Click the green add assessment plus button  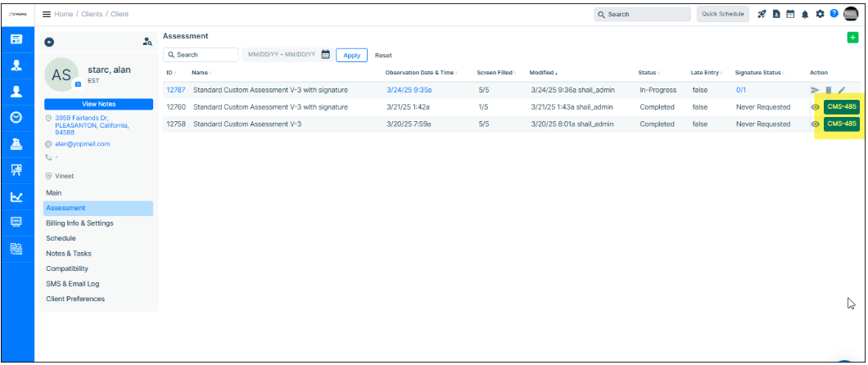(852, 38)
